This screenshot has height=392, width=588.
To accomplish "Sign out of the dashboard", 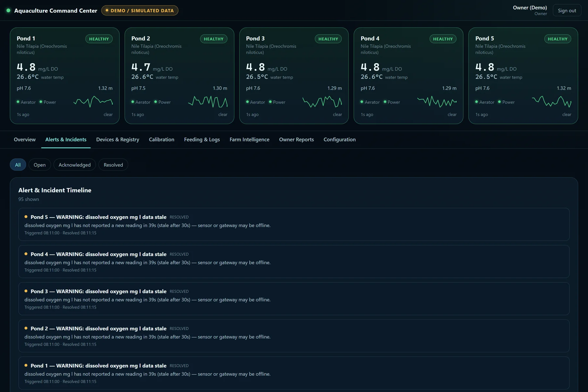I will point(567,10).
